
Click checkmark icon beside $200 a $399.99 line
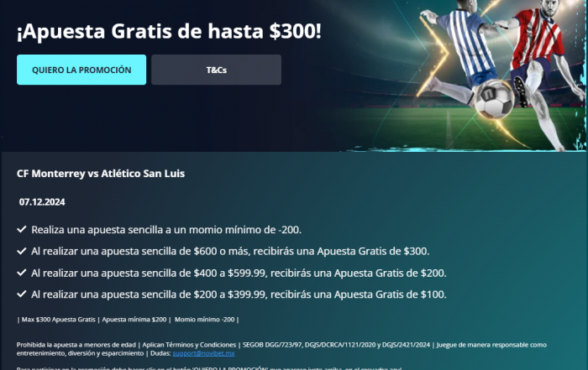click(22, 294)
